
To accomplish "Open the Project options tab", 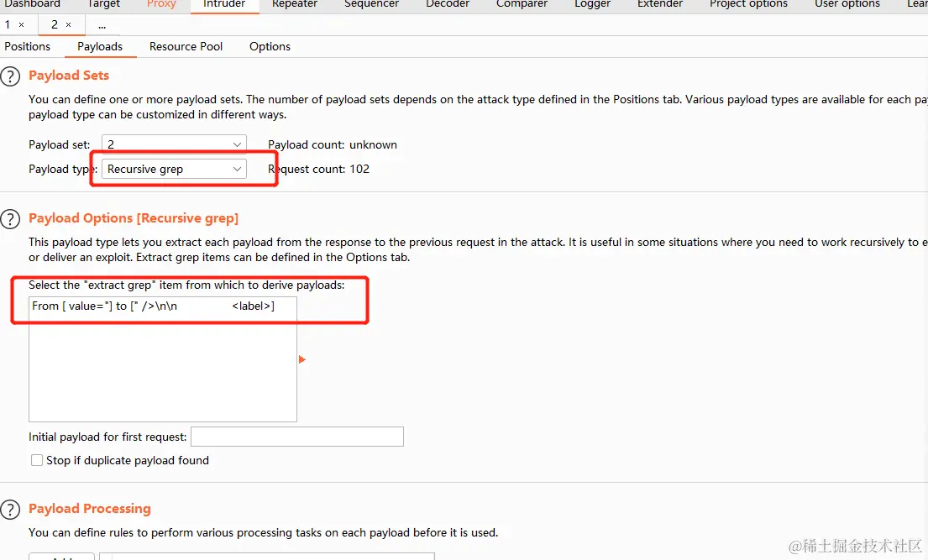I will point(748,4).
